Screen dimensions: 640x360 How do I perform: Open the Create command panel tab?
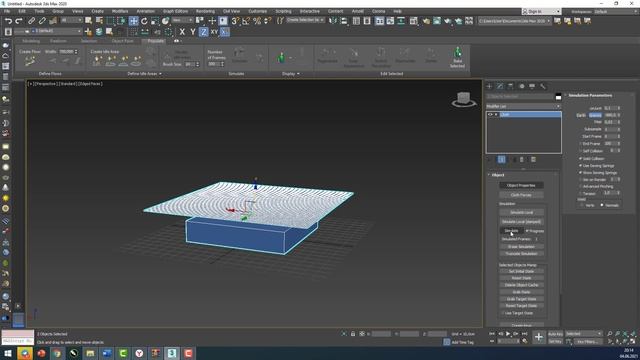coord(489,86)
